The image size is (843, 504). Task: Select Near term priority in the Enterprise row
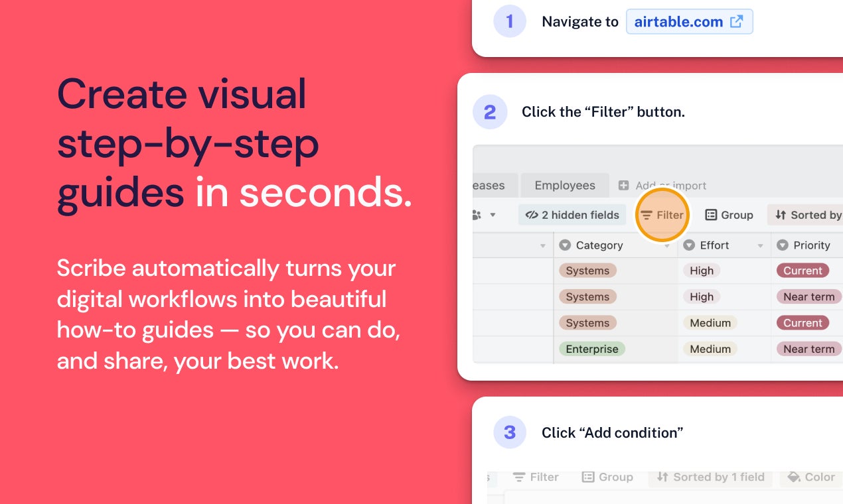click(x=809, y=349)
